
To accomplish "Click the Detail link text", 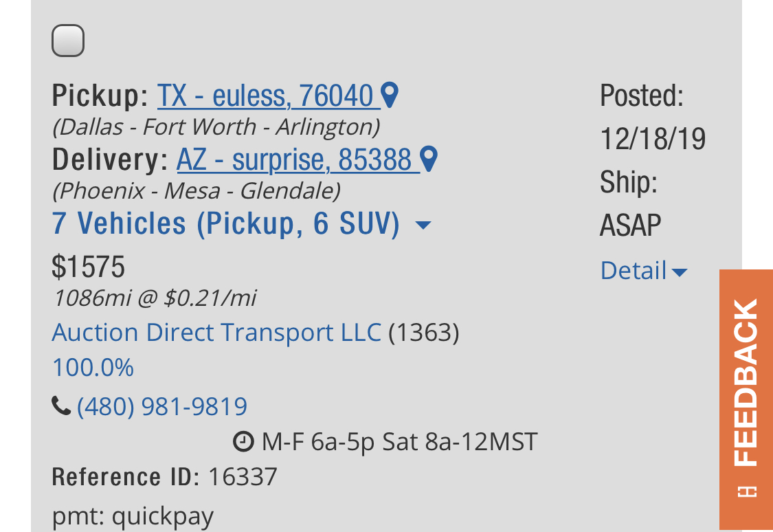I will tap(634, 270).
